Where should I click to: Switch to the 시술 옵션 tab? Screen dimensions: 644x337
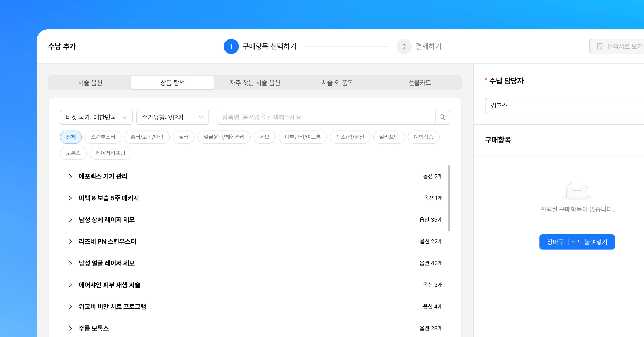click(90, 83)
